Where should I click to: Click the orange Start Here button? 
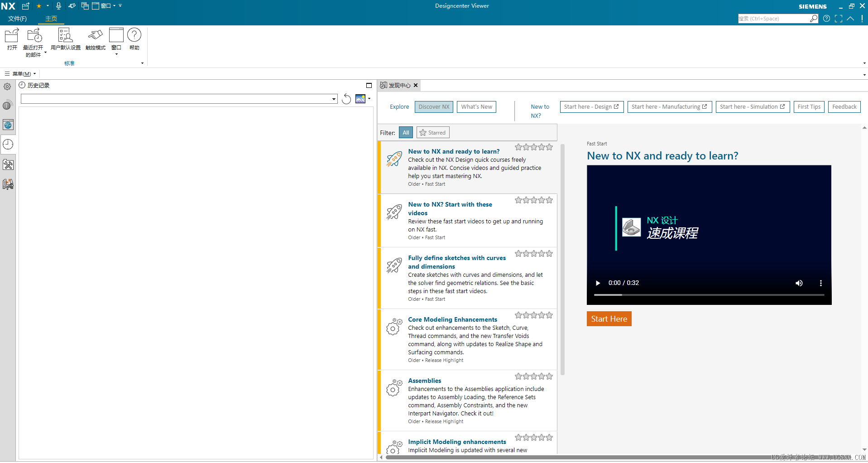pos(609,319)
